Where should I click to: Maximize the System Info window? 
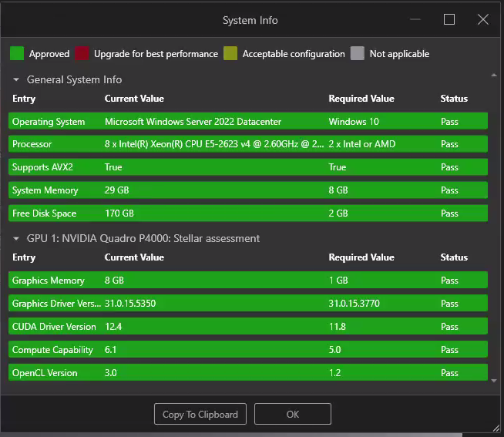pos(449,19)
